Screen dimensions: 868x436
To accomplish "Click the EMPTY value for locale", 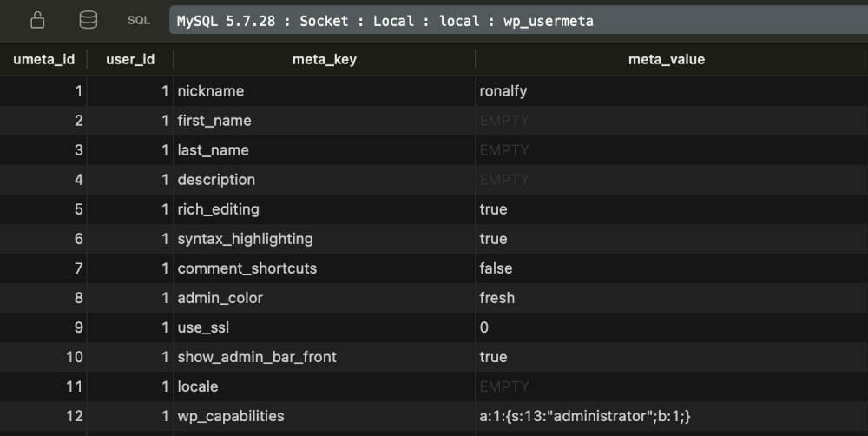I will [x=670, y=386].
